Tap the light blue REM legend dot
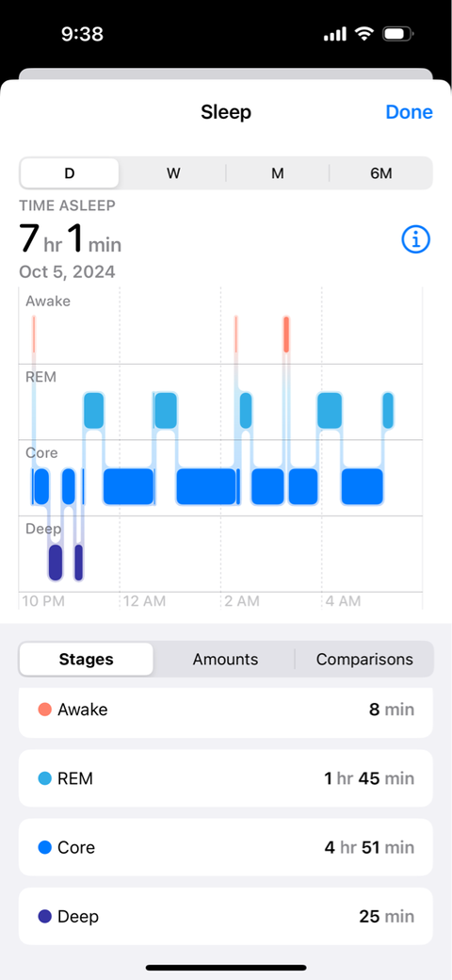452x980 pixels. (x=44, y=778)
